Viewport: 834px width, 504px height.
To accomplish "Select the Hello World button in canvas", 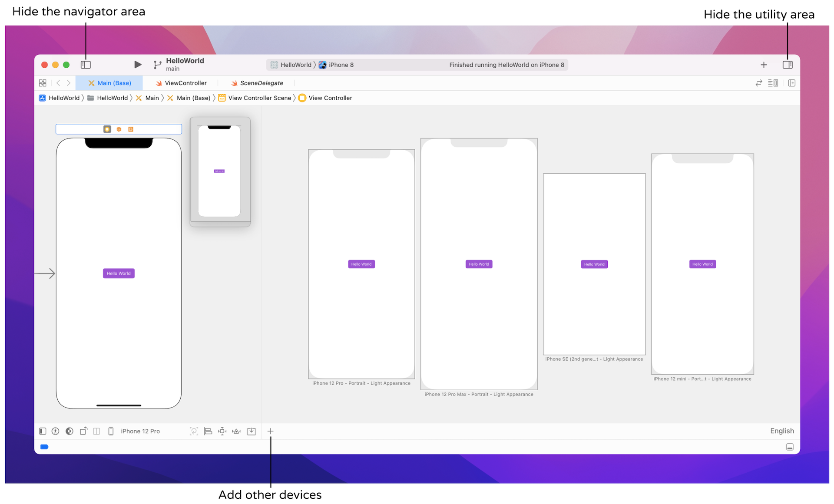I will (119, 273).
